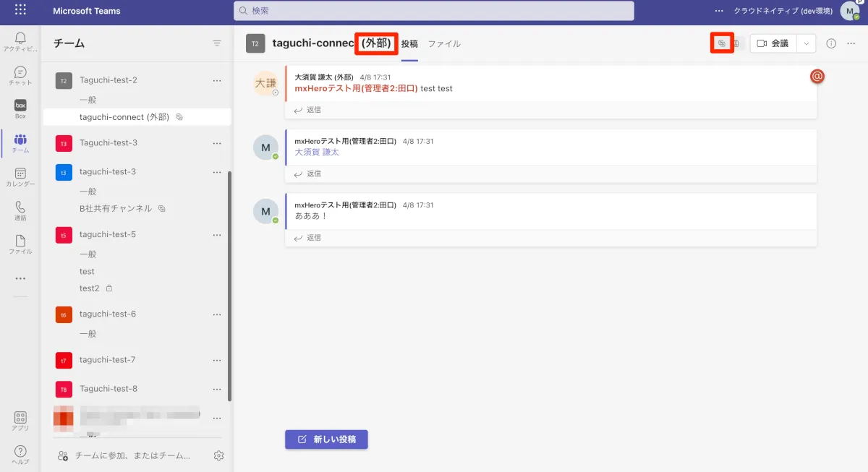This screenshot has height=472, width=868.
Task: Open more options for taguchi-test-6
Action: tap(216, 314)
